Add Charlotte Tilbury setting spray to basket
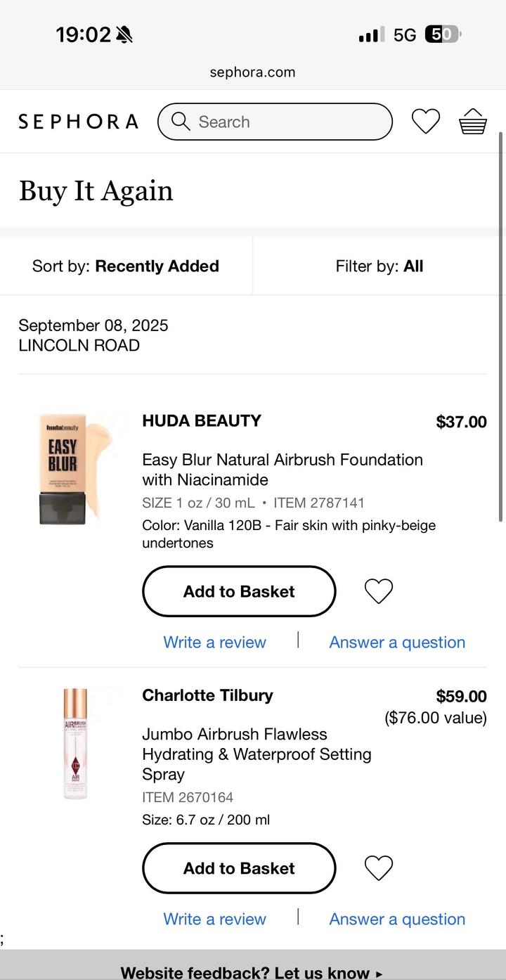The image size is (506, 980). (239, 868)
